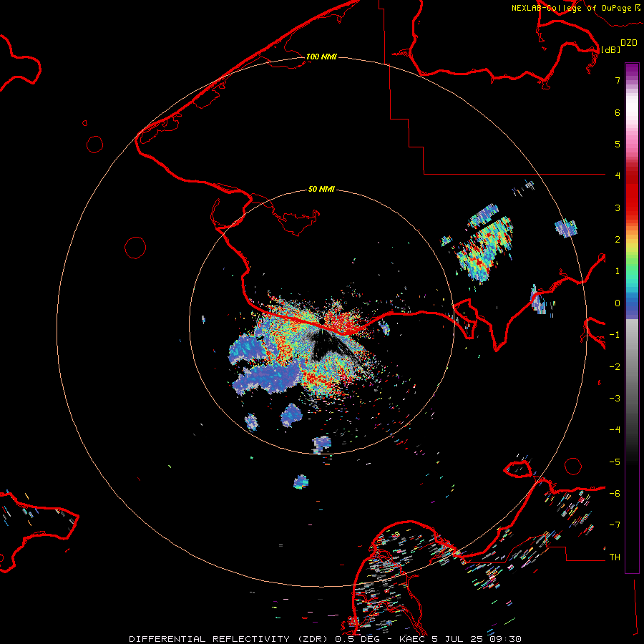Click the 6 value on color scale
The image size is (644, 644).
[x=618, y=112]
